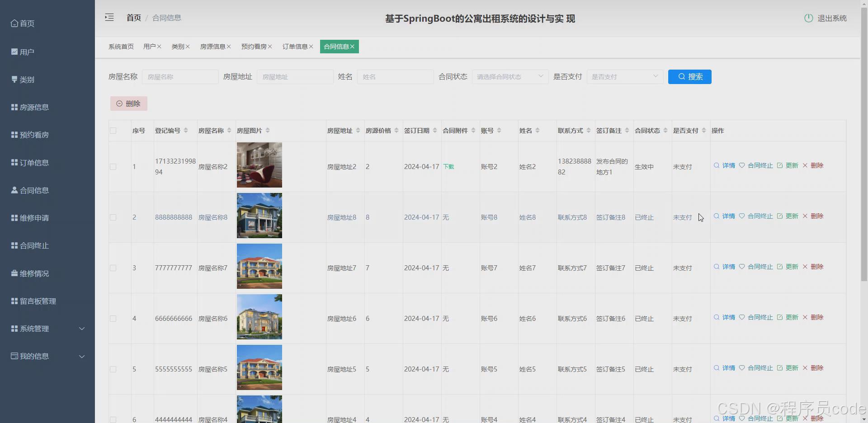The image size is (868, 423).
Task: Select the 用户 user icon in sidebar
Action: (14, 52)
